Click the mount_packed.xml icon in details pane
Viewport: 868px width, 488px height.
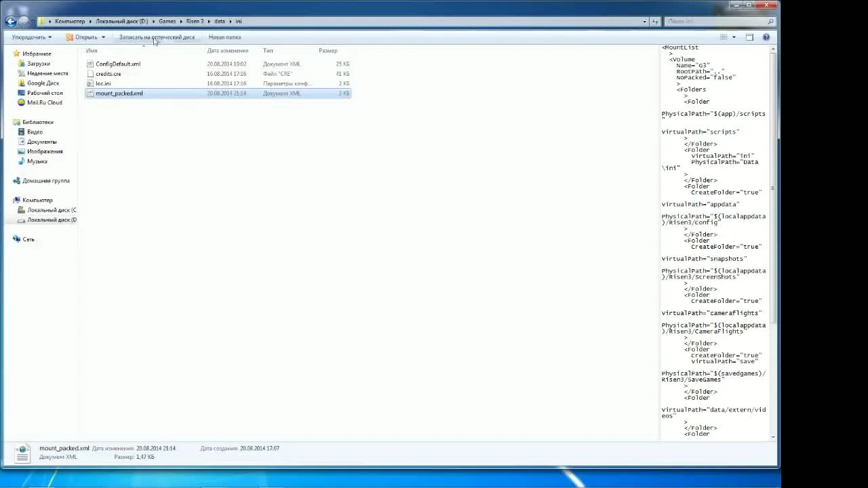click(22, 453)
